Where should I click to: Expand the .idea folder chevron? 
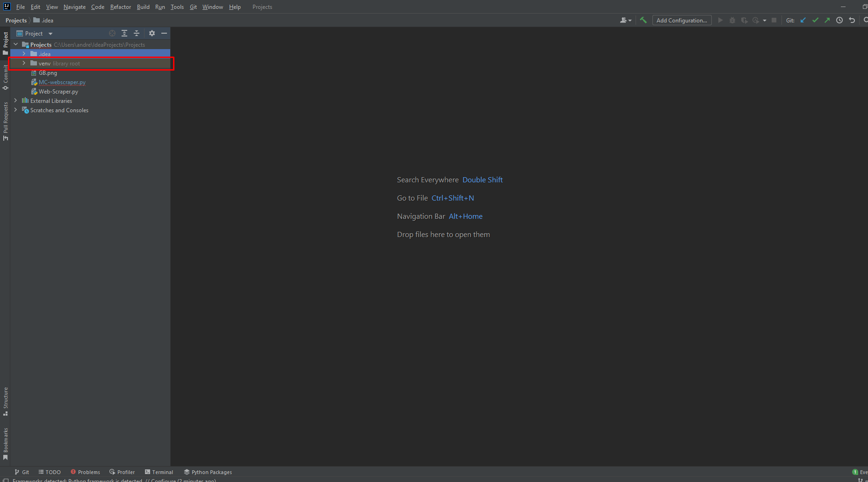tap(24, 54)
